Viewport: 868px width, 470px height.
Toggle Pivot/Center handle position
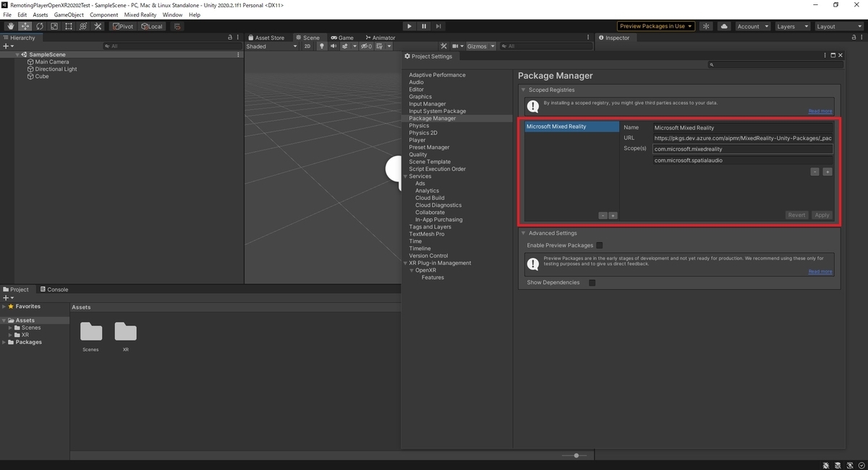click(123, 26)
